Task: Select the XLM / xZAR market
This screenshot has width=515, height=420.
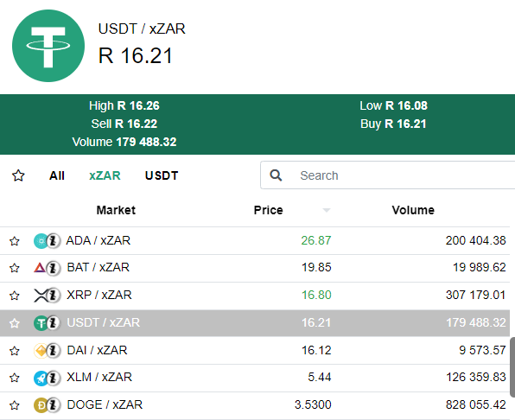Action: click(255, 378)
